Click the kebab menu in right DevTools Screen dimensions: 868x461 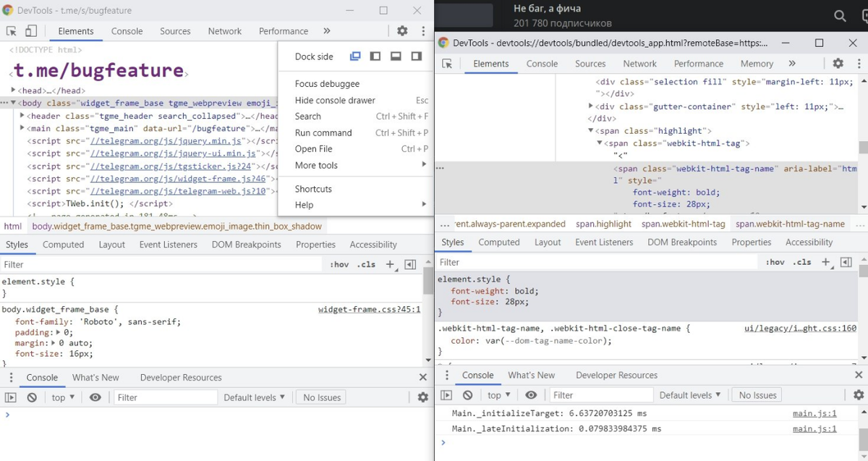[x=858, y=64]
